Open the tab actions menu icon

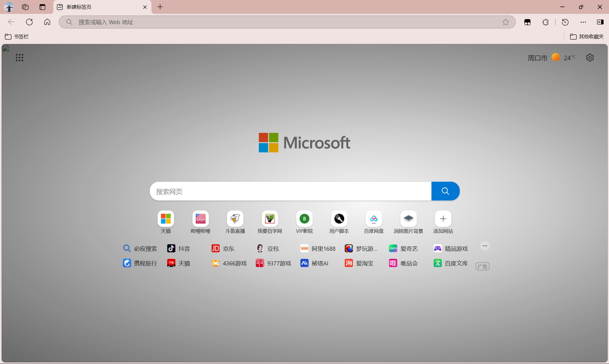(42, 7)
